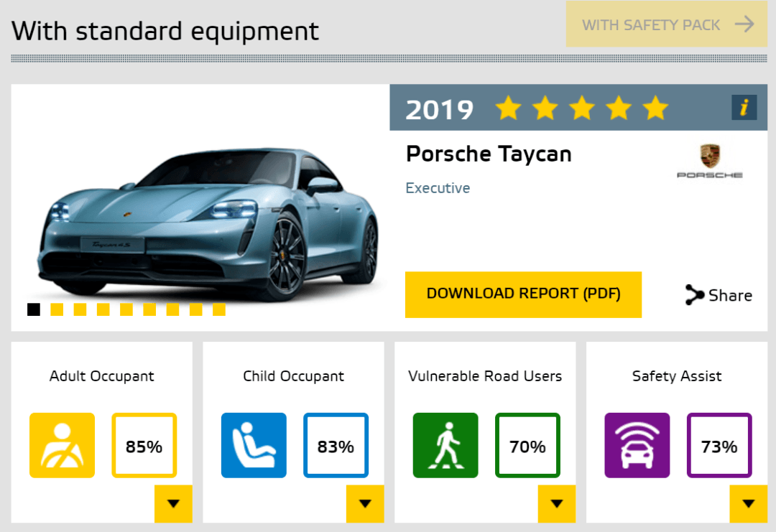Click the "Safety Assist" heading
This screenshot has width=776, height=532.
coord(677,376)
